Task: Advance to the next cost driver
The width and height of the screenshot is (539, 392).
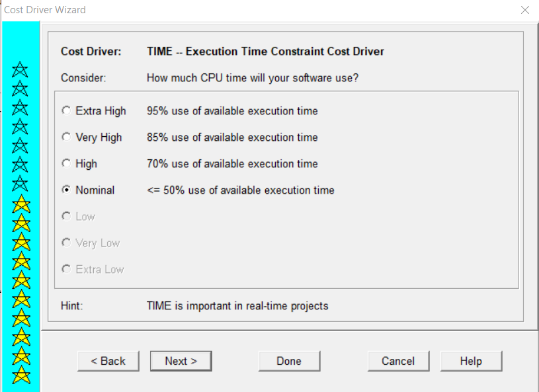Action: point(181,361)
